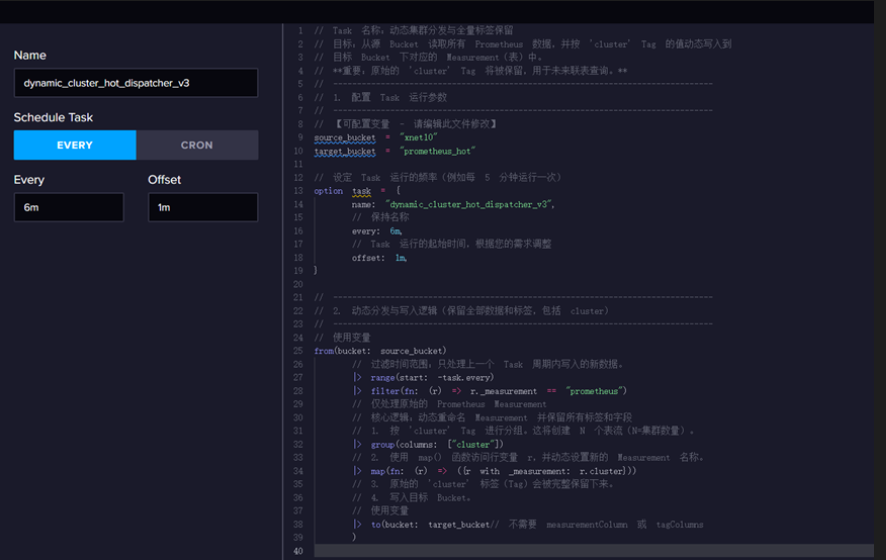Click the from(bucket: source_bucket) line

380,351
